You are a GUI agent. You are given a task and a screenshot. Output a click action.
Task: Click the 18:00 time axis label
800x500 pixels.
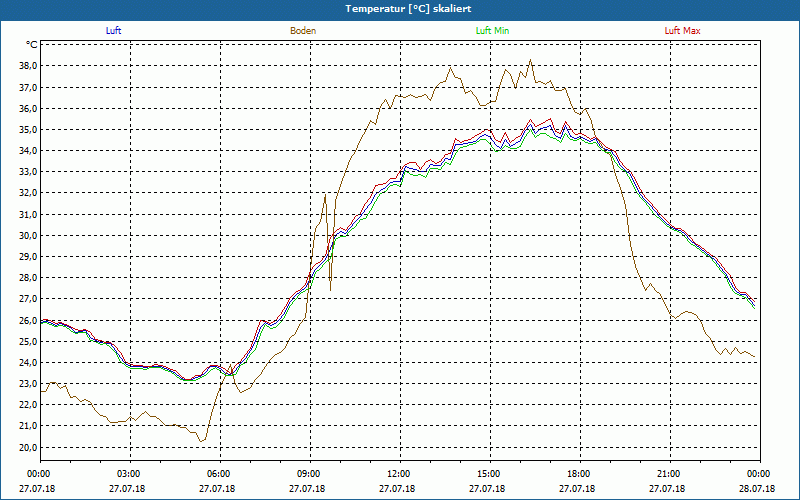[x=577, y=474]
